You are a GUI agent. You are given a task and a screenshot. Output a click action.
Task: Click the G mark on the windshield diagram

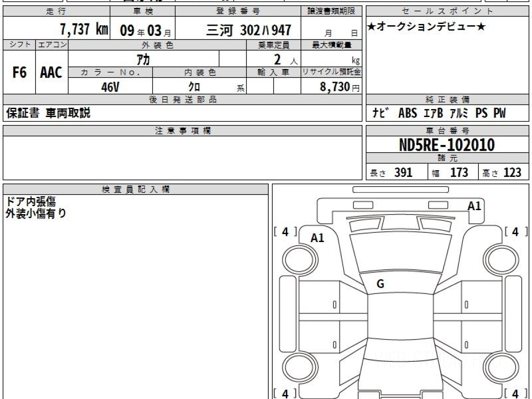pos(380,285)
